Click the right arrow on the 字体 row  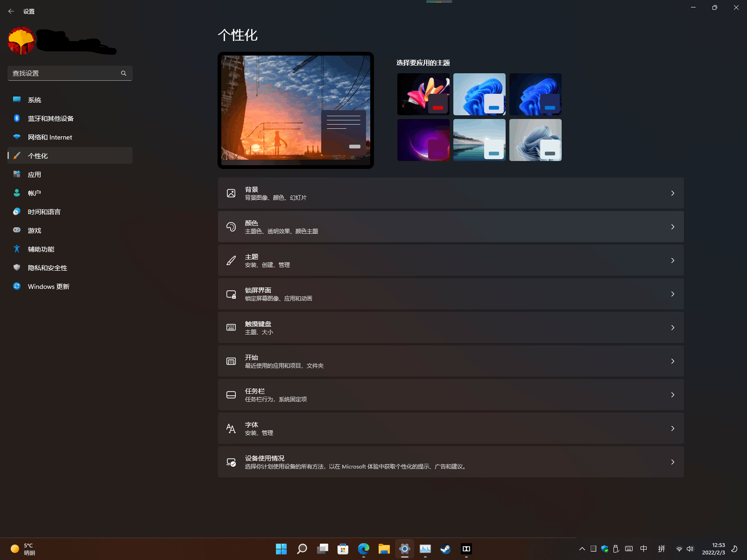(673, 428)
